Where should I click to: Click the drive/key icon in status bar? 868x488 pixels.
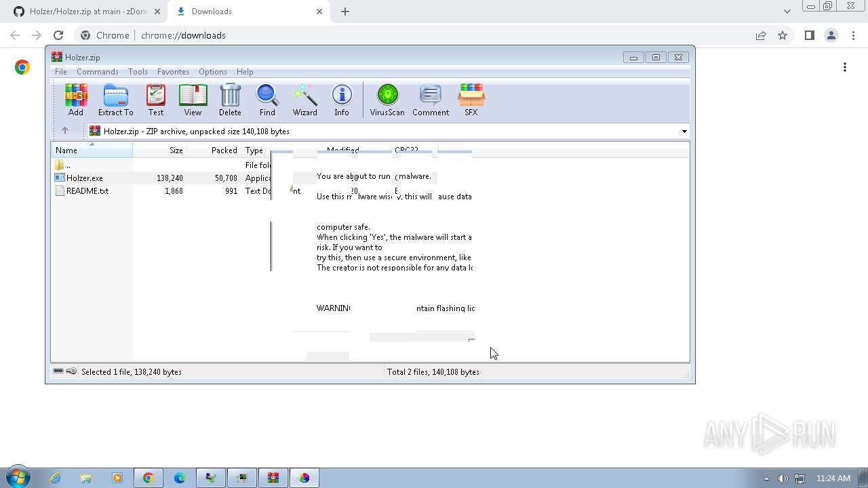click(x=65, y=371)
